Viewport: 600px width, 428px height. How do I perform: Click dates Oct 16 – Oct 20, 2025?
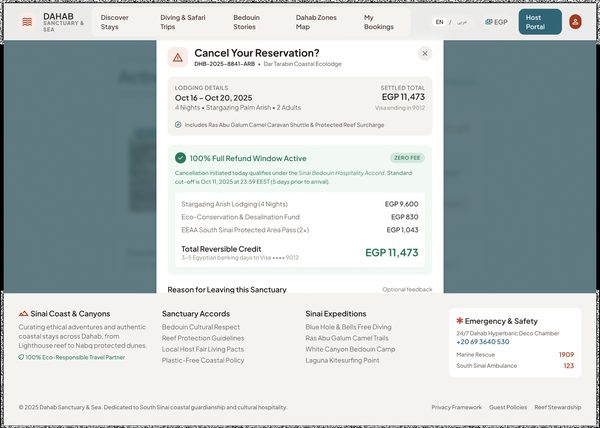tap(214, 98)
